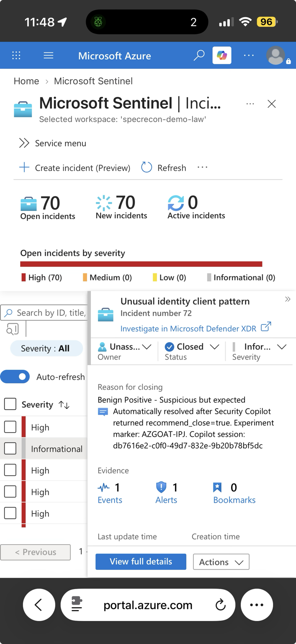
Task: Click the red High severity bar
Action: [x=141, y=264]
